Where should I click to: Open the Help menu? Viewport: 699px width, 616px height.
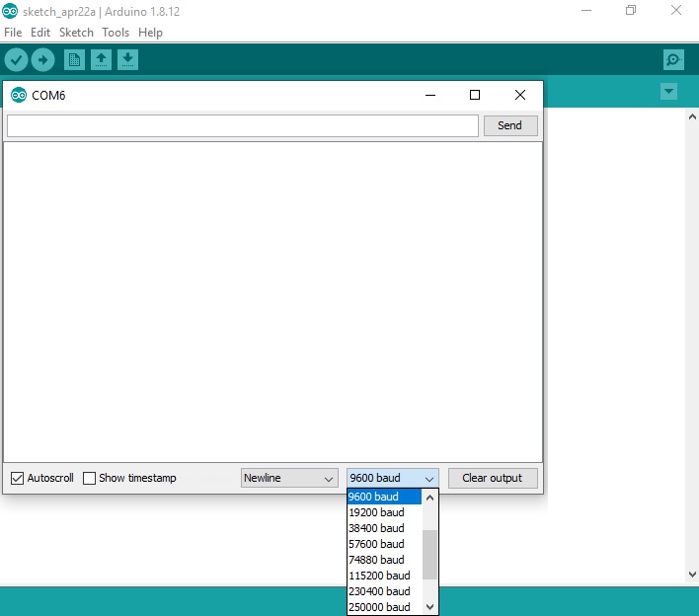(150, 33)
